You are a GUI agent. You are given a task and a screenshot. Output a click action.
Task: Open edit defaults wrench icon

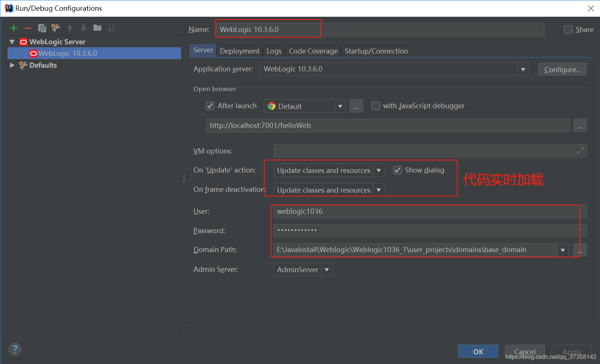click(56, 28)
